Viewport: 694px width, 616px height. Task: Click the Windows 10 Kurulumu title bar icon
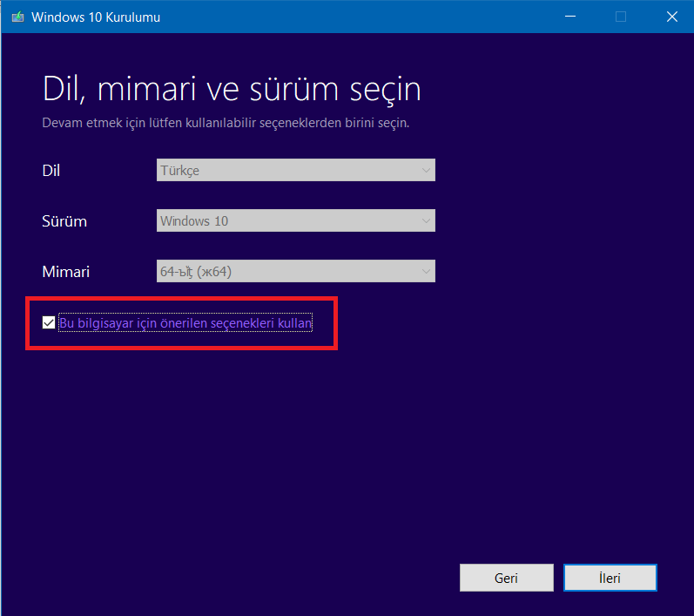click(17, 17)
